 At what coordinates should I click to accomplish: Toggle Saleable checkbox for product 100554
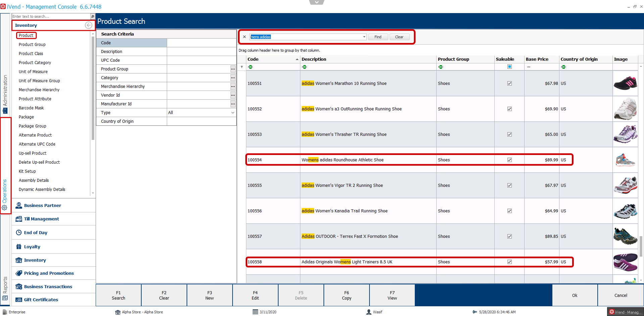(509, 160)
